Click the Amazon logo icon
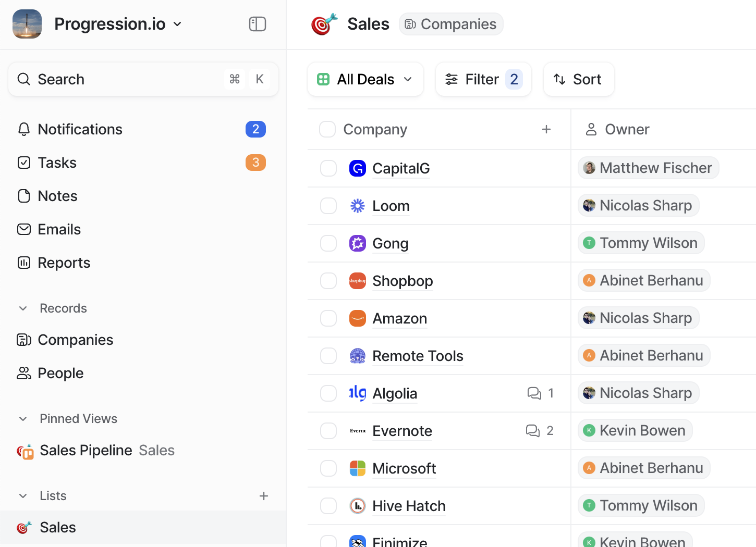The image size is (756, 547). tap(358, 318)
